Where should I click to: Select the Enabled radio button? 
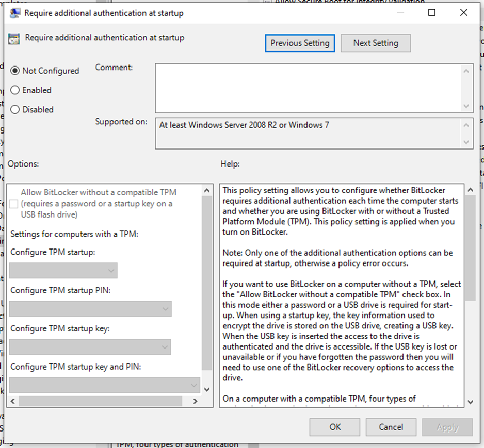point(15,90)
